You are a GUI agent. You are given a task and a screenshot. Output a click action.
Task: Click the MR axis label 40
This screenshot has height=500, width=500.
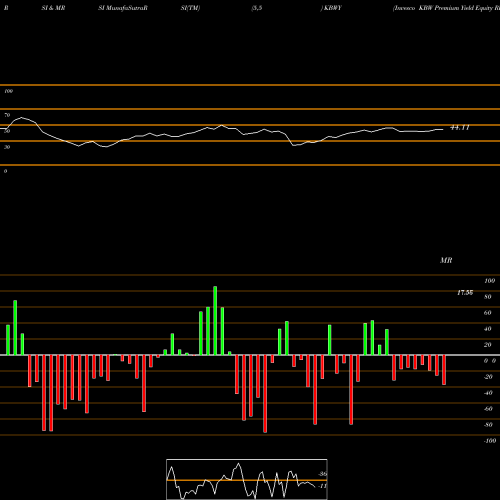487,329
